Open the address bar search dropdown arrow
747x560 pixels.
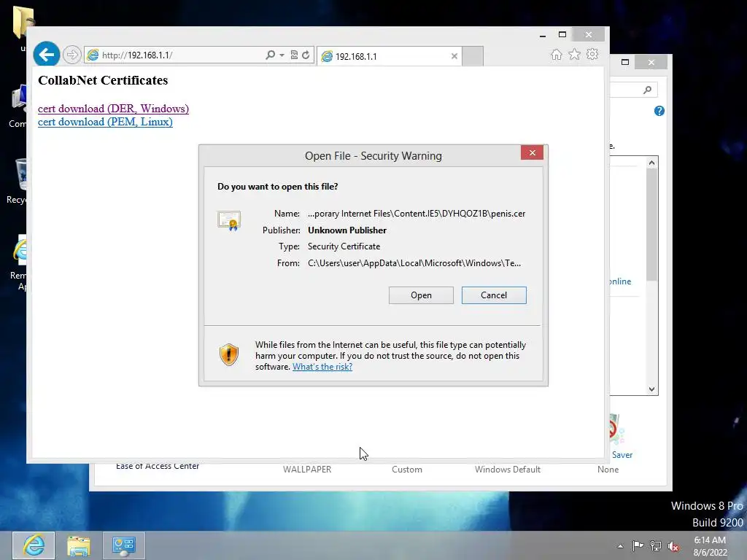pyautogui.click(x=282, y=55)
